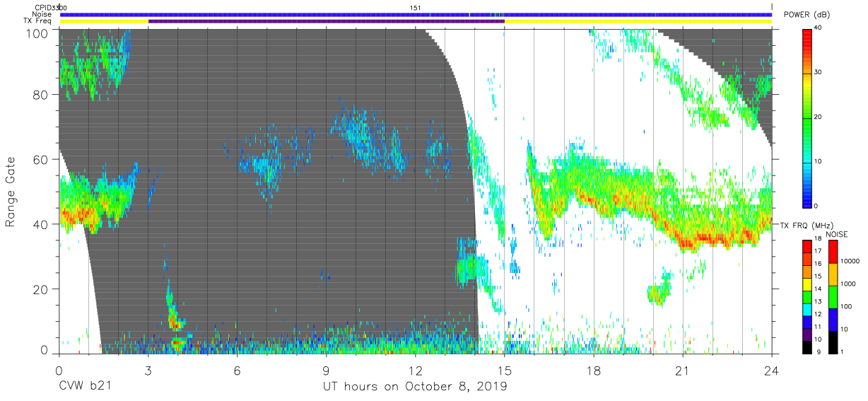The image size is (868, 401).
Task: Click the y-axis range gate label '100'
Action: (x=38, y=33)
